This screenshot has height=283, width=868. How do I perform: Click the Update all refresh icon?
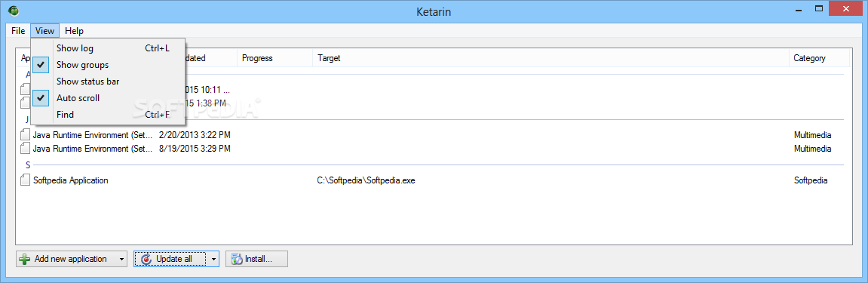146,259
